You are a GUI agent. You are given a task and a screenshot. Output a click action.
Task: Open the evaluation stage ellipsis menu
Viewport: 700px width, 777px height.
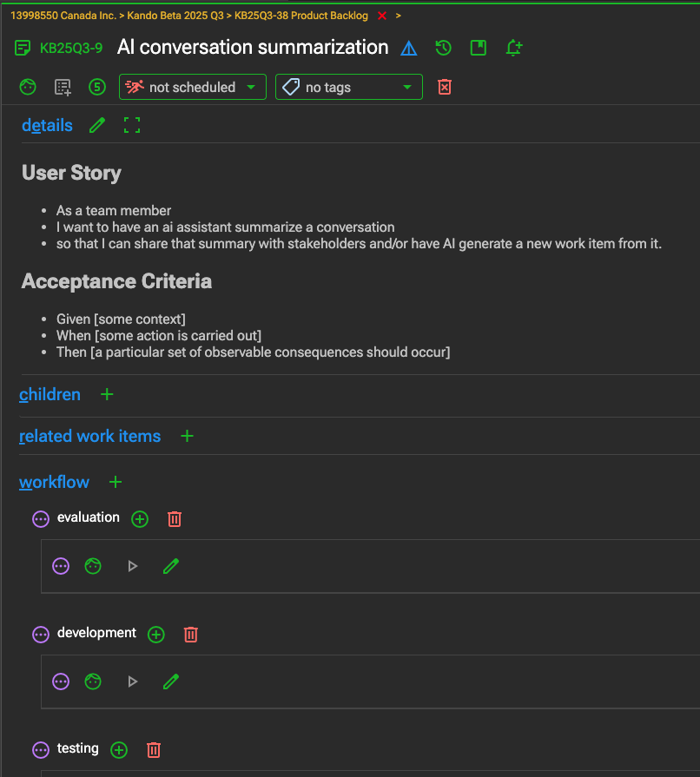41,518
